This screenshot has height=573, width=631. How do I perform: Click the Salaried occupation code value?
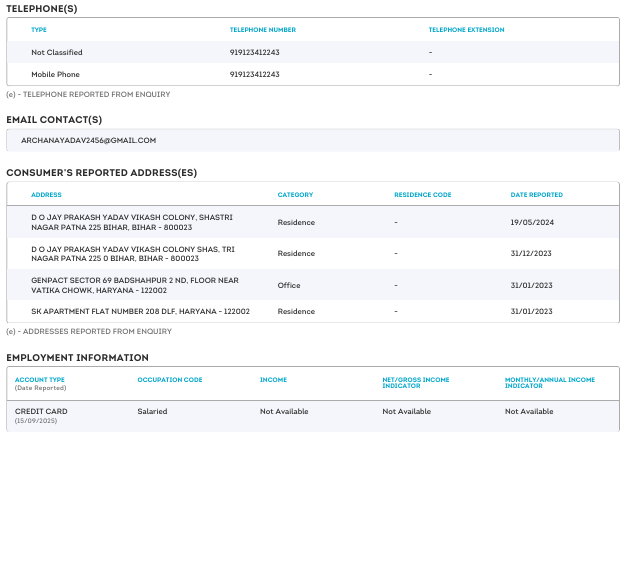tap(152, 411)
